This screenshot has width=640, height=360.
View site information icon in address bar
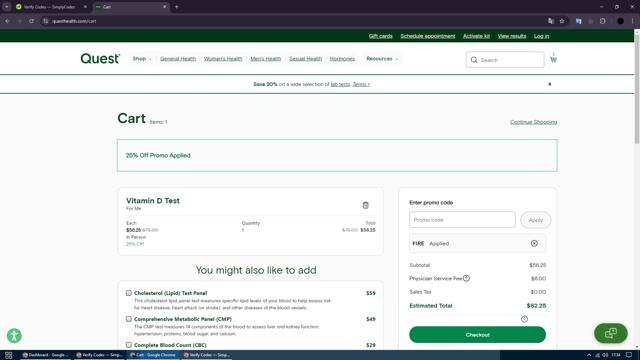[x=45, y=21]
